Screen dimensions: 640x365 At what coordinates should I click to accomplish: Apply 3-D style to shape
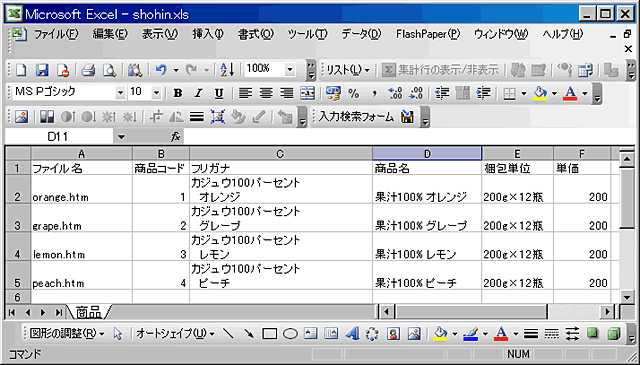613,334
